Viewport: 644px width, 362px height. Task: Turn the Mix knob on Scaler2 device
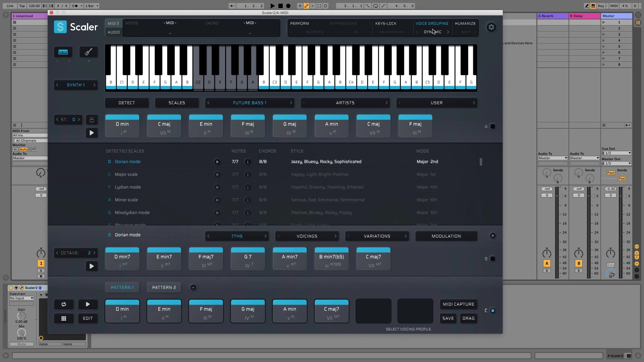21,333
